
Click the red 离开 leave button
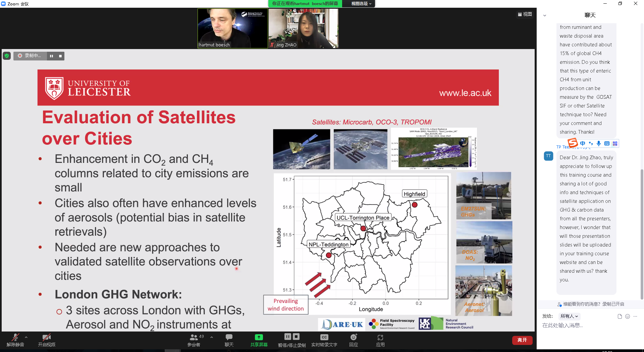point(522,340)
